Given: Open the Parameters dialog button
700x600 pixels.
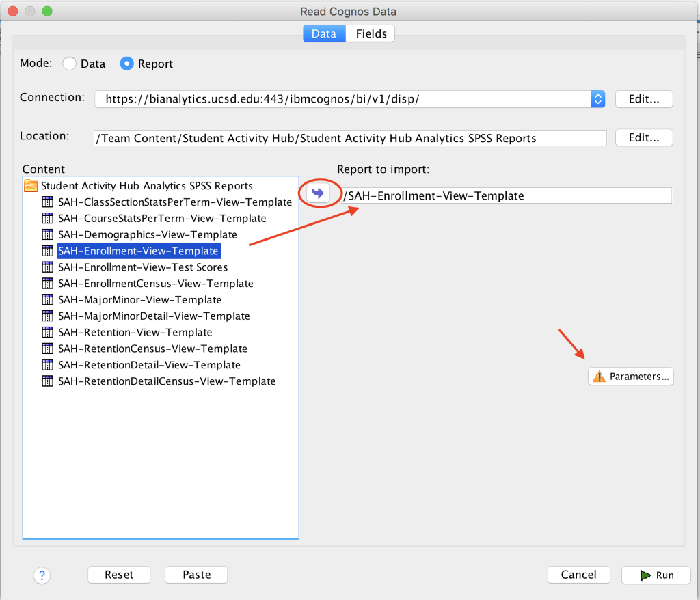Looking at the screenshot, I should 630,377.
